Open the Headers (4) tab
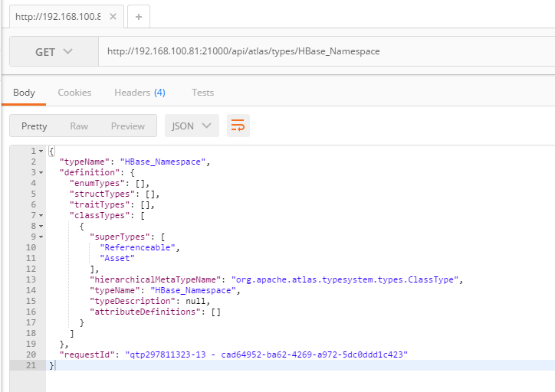This screenshot has height=392, width=555. click(x=140, y=93)
